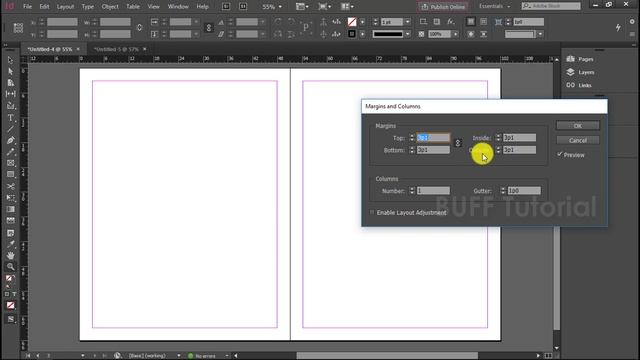Image resolution: width=640 pixels, height=360 pixels.
Task: Click the drop shadow effects icon
Action: click(437, 22)
